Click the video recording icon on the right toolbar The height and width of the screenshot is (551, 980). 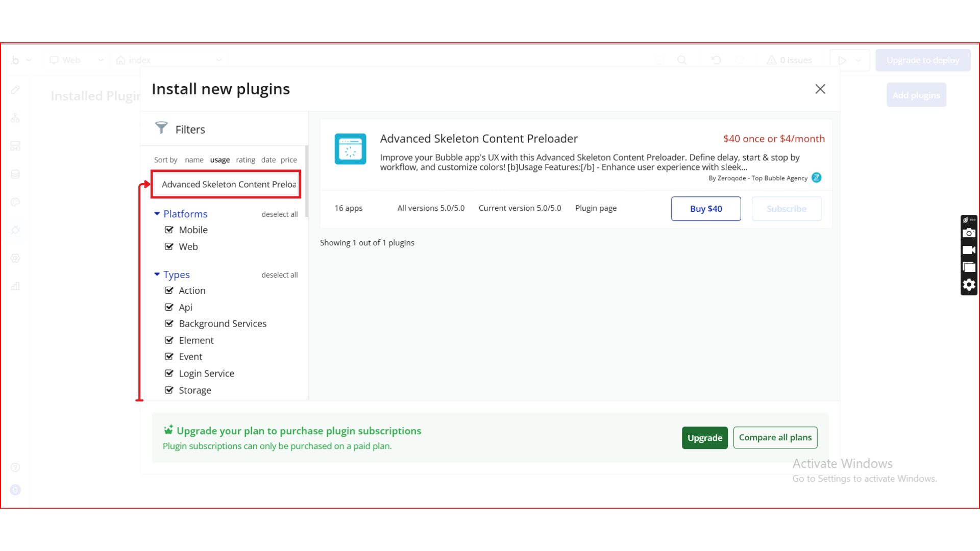(x=969, y=250)
